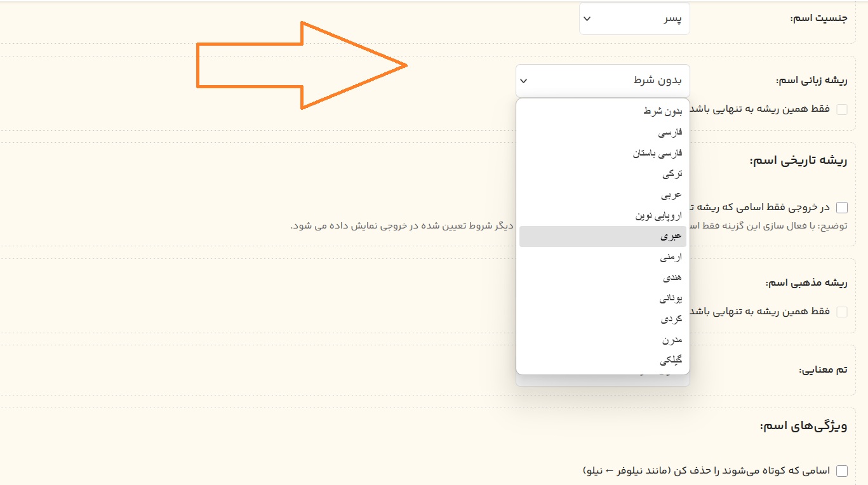Viewport: 868px width, 485px height.
Task: Enable اسامی که کوتاه می‌شوند را حذف کن checkbox
Action: 842,471
